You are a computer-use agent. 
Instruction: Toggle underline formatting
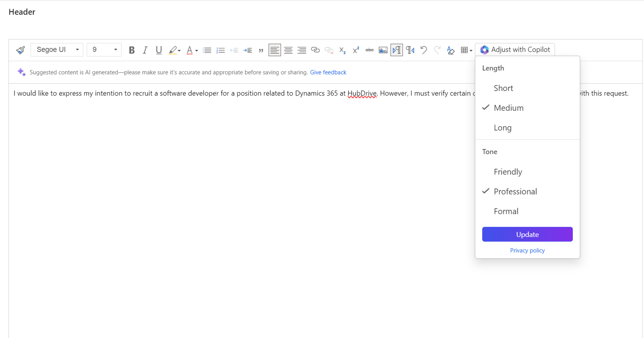pyautogui.click(x=159, y=50)
